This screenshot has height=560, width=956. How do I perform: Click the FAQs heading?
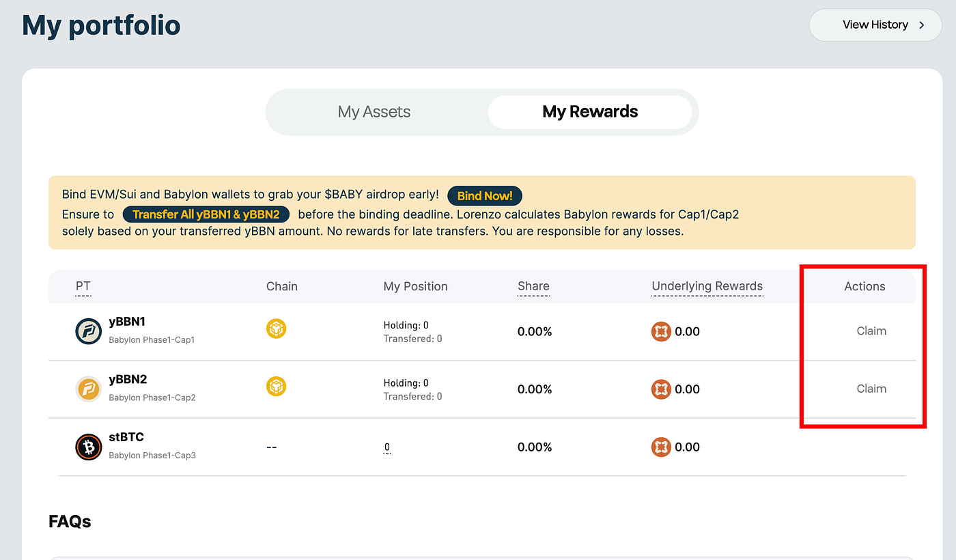pos(70,522)
